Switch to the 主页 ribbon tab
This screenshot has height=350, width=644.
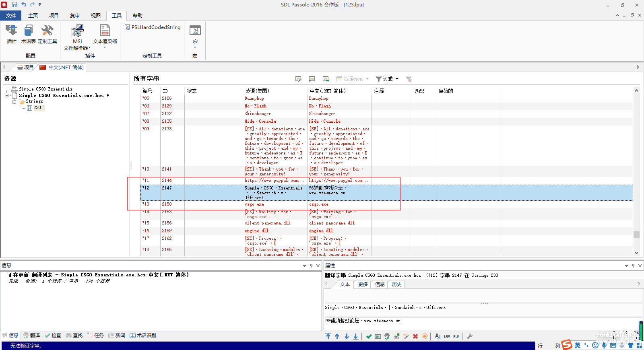point(33,16)
